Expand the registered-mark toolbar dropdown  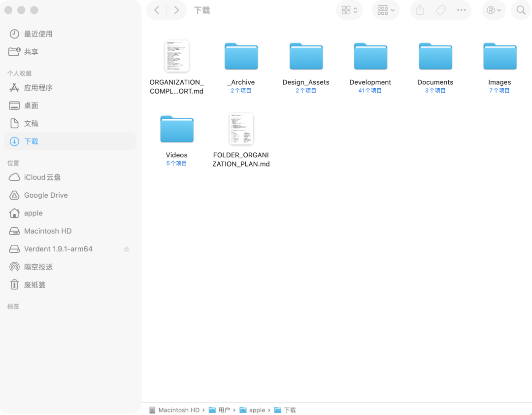(x=494, y=10)
